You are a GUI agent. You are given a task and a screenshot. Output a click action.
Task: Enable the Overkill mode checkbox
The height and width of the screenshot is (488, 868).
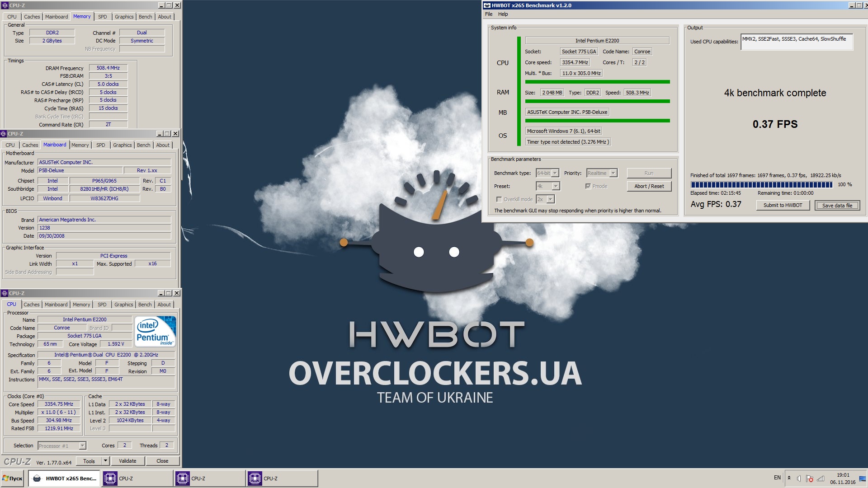click(x=499, y=199)
